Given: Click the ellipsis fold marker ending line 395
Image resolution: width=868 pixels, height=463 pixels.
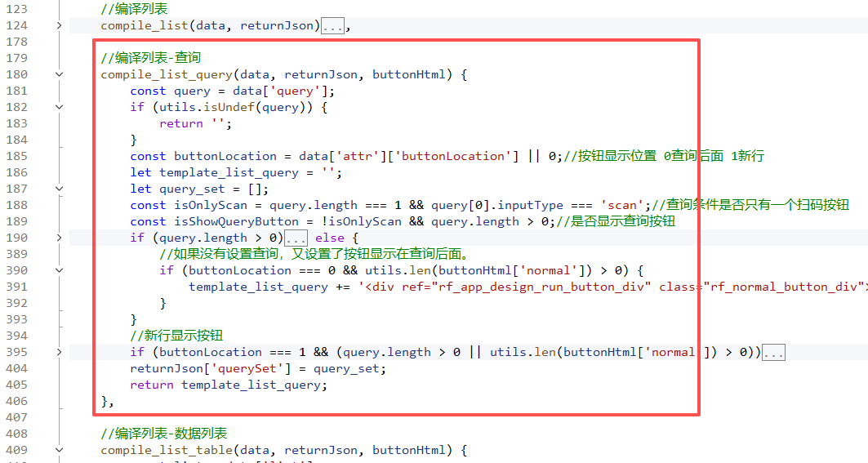Looking at the screenshot, I should tap(773, 353).
